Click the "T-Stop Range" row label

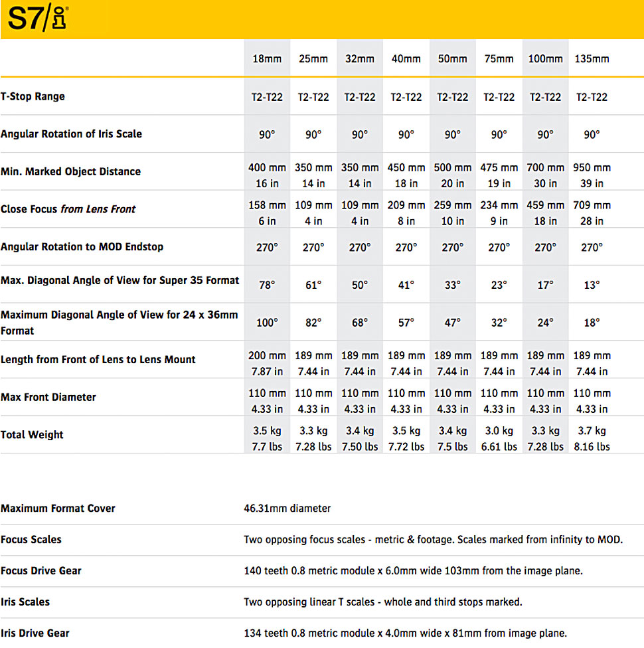pyautogui.click(x=33, y=96)
